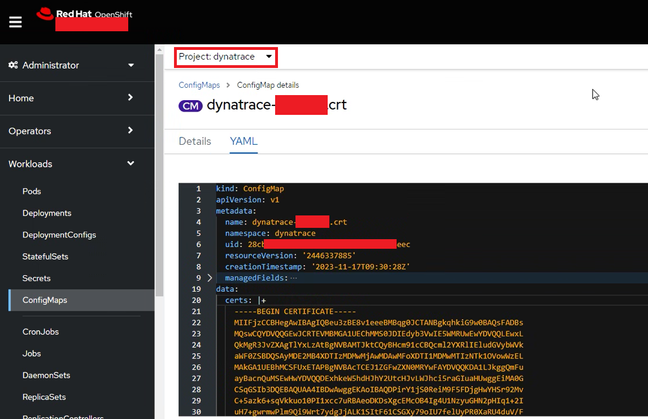
Task: Click the certs line in YAML editor
Action: tap(240, 299)
